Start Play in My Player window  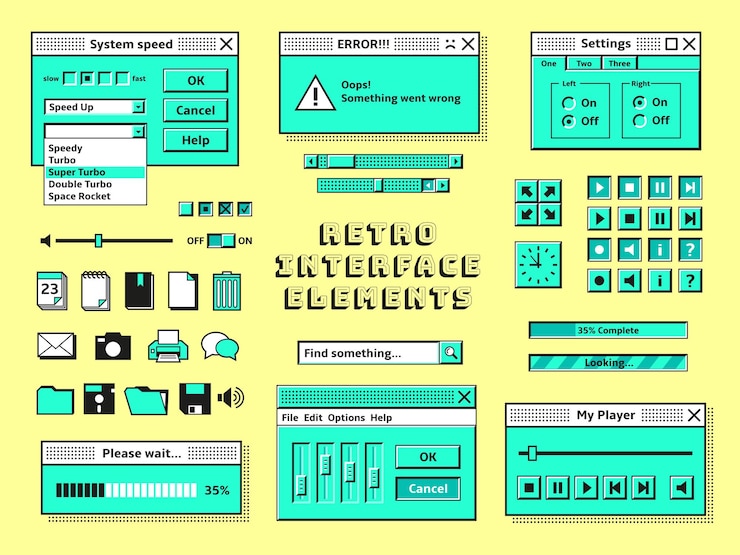(587, 488)
